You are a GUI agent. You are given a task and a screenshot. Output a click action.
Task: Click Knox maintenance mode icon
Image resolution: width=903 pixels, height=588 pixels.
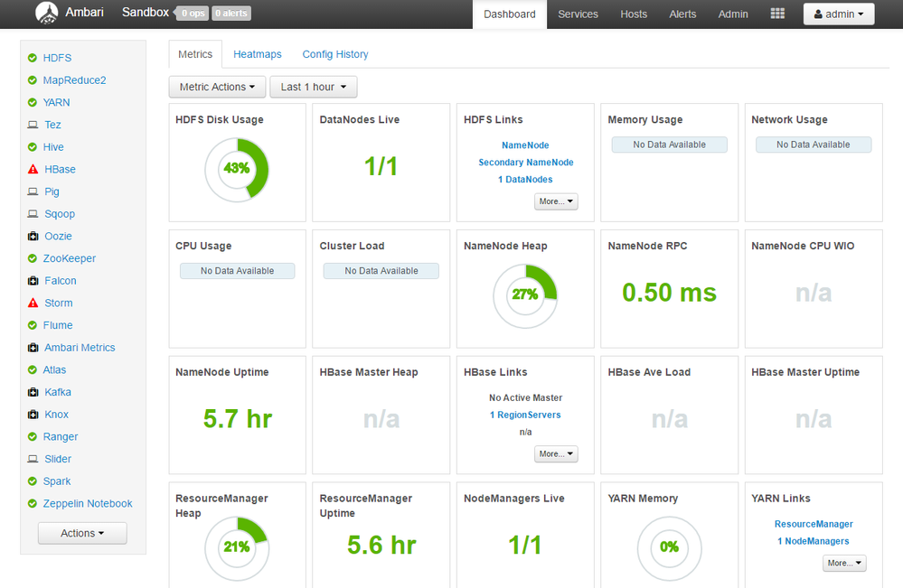coord(33,415)
